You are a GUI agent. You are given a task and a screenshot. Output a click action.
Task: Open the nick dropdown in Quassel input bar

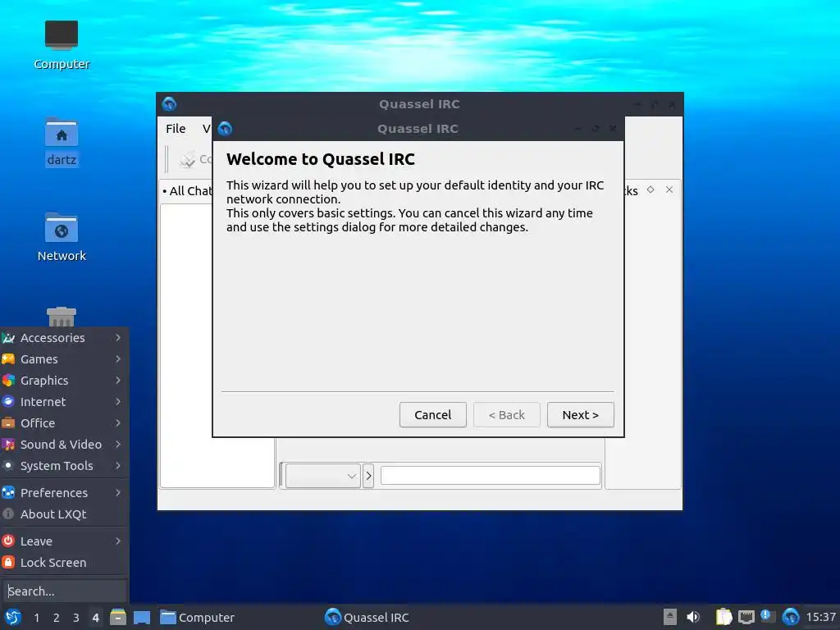pyautogui.click(x=322, y=476)
